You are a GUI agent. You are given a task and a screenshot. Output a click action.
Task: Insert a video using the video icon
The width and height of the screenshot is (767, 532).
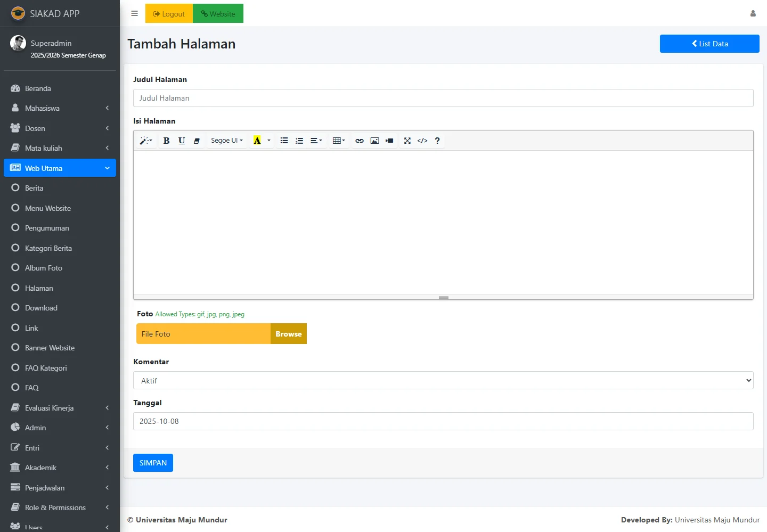click(389, 141)
